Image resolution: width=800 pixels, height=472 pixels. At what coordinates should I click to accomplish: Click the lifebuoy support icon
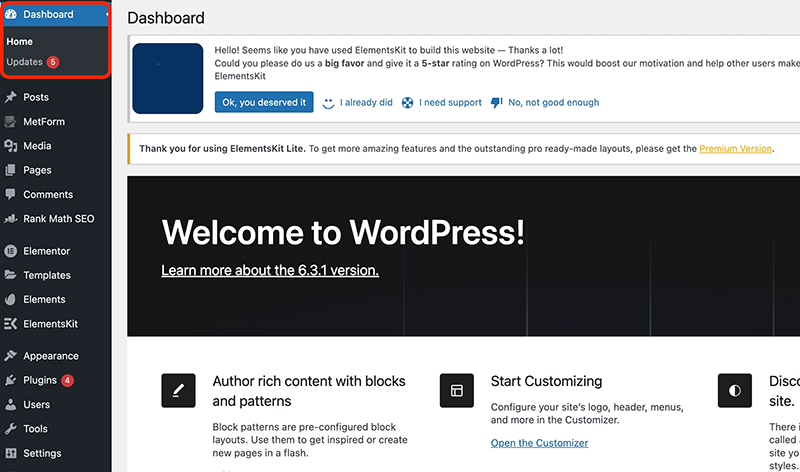coord(407,103)
